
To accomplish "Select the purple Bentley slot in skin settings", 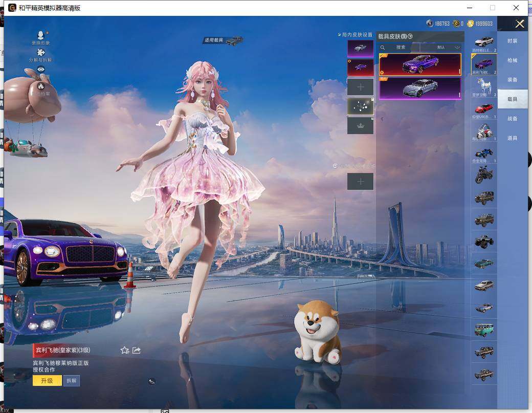I will tap(360, 67).
